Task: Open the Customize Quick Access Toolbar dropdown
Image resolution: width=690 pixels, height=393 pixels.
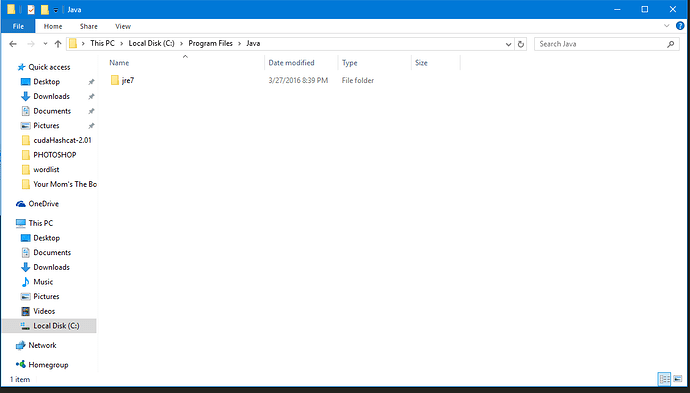Action: click(x=56, y=10)
